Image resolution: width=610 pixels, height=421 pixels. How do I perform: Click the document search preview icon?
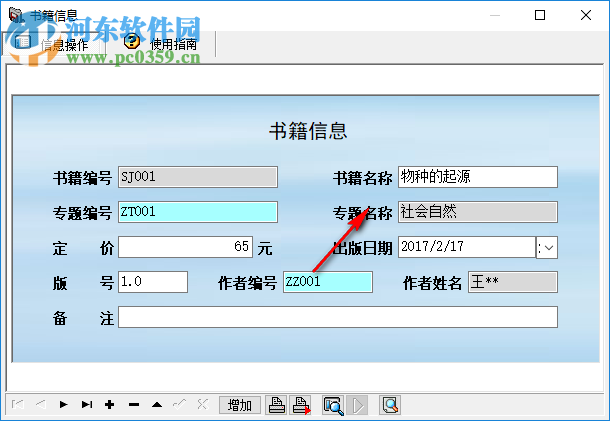(x=390, y=405)
